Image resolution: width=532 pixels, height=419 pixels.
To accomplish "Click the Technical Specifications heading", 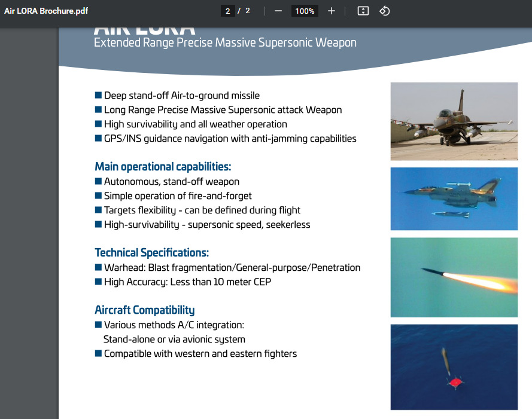I will click(151, 253).
